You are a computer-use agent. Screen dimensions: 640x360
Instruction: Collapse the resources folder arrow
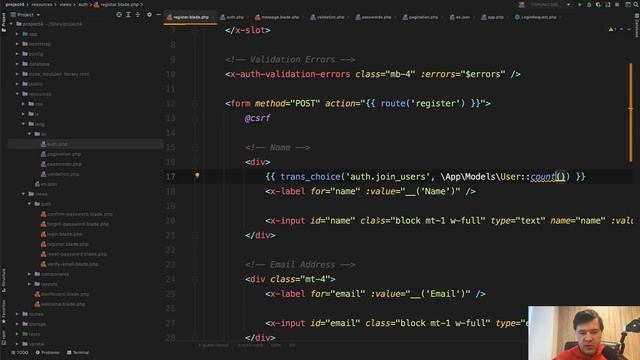(17, 94)
